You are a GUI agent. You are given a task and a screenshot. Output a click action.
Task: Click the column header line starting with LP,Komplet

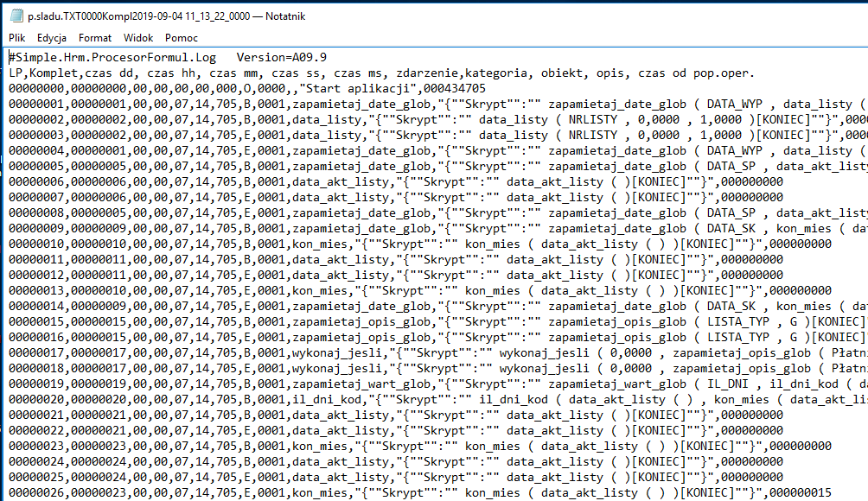[x=381, y=73]
